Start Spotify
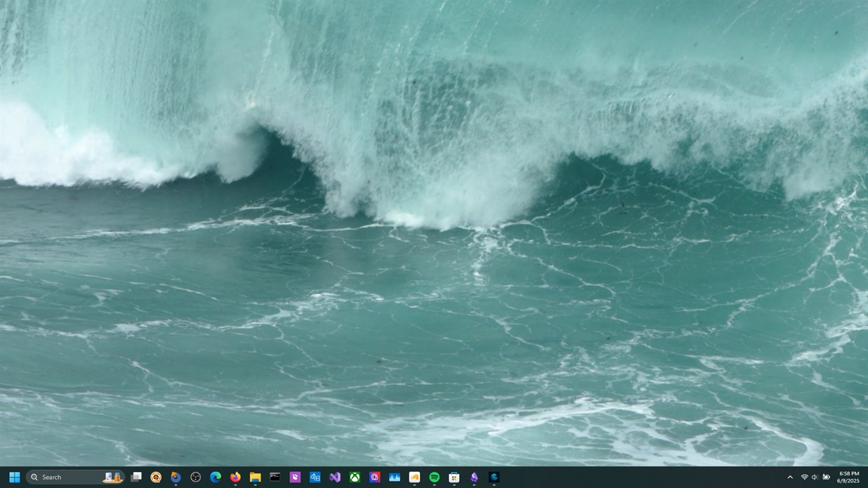The width and height of the screenshot is (868, 488). click(434, 477)
